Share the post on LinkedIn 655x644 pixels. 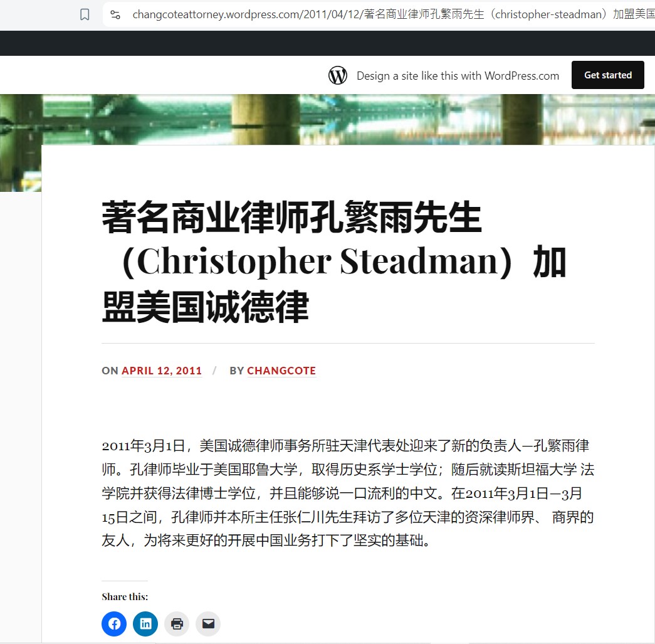click(145, 623)
